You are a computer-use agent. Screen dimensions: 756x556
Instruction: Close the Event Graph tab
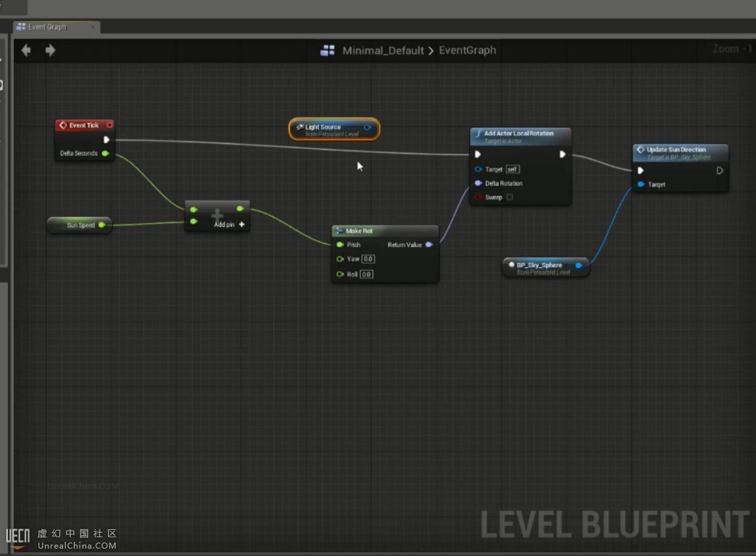[x=92, y=28]
